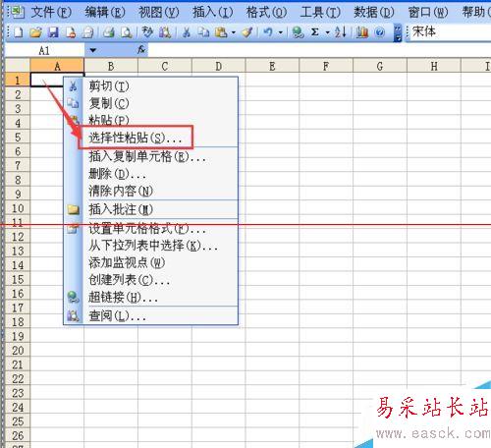Launch the Chart Wizard icon
This screenshot has height=448, width=491.
point(361,32)
